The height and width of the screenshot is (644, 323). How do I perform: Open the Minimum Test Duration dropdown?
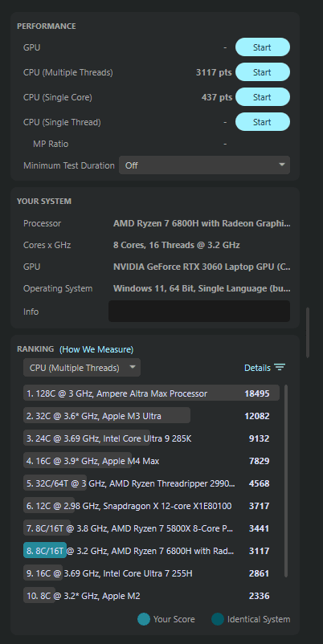pyautogui.click(x=204, y=165)
